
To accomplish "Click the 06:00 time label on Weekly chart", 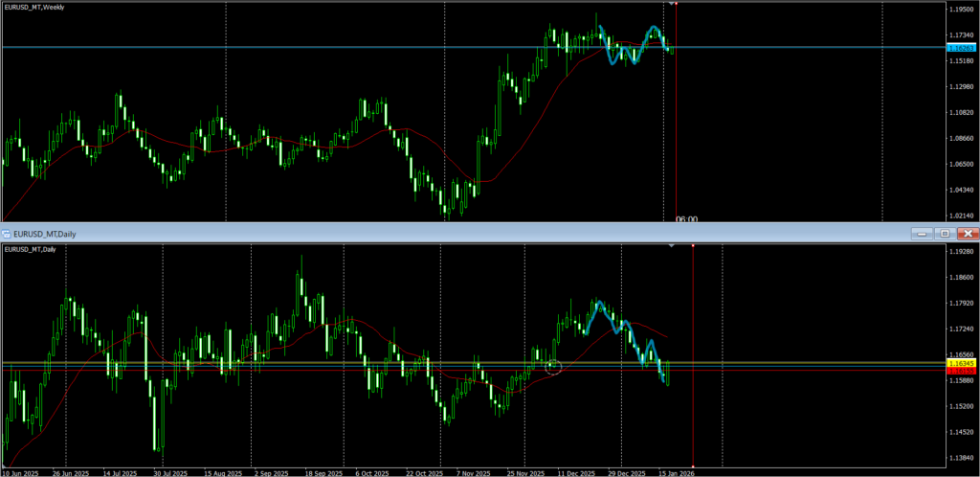I will coord(686,219).
